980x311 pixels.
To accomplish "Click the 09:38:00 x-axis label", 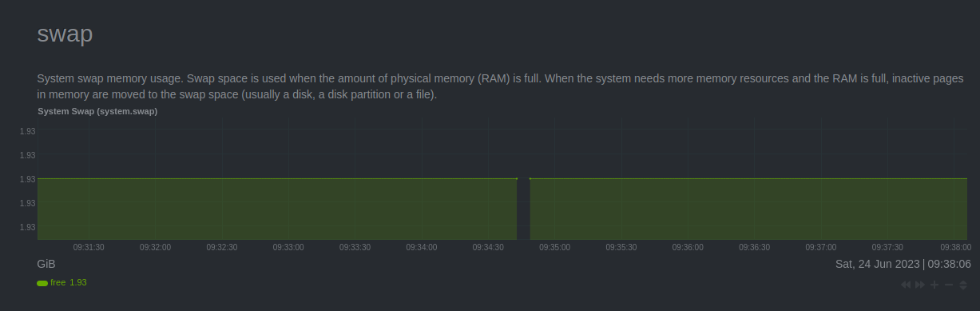I will [955, 247].
